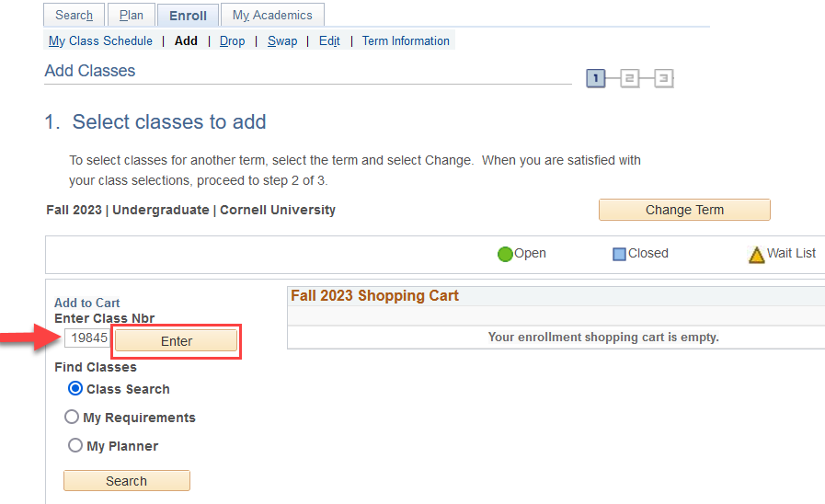Choose the My Planner radio option
The height and width of the screenshot is (504, 825).
(x=75, y=445)
